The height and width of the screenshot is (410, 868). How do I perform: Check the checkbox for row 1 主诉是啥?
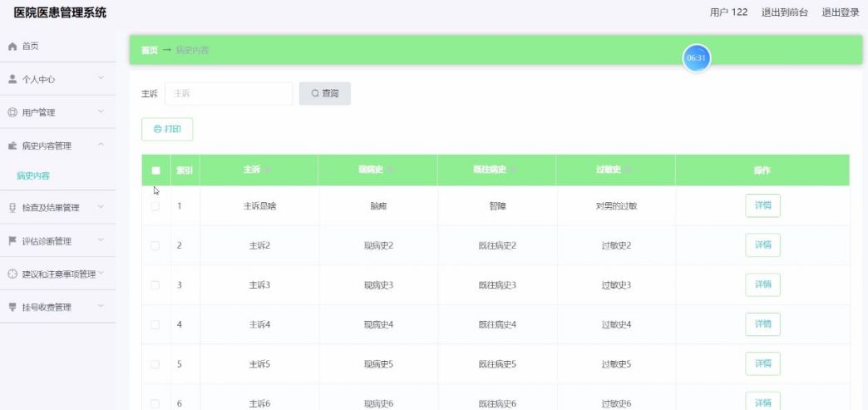point(155,206)
